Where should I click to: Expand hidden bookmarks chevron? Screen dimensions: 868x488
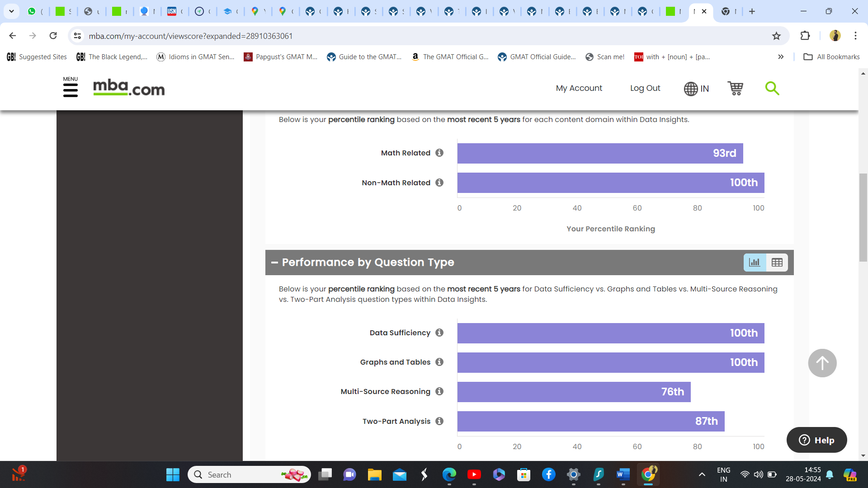click(781, 57)
